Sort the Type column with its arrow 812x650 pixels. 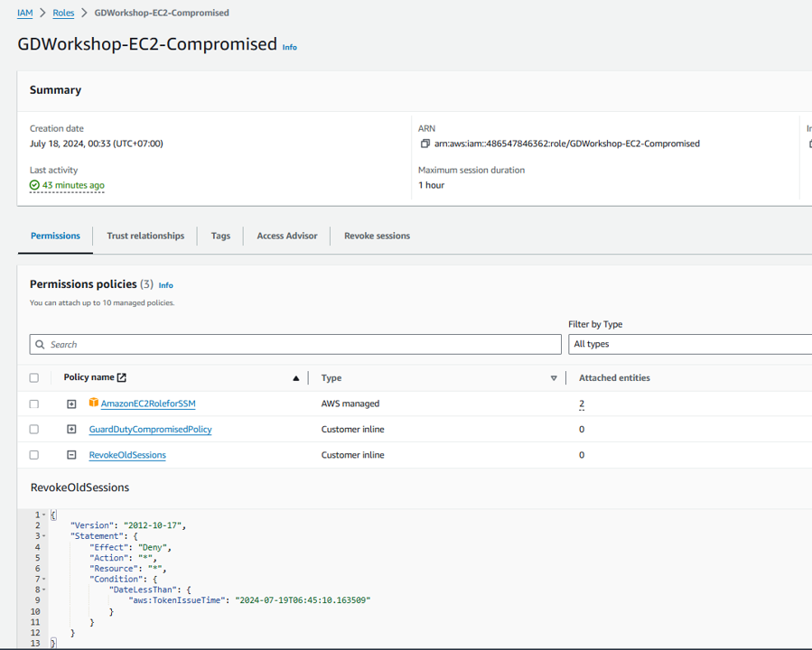coord(554,378)
